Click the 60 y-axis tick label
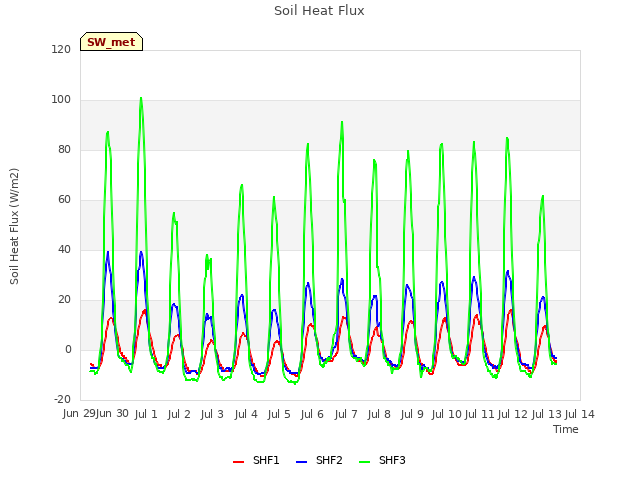Viewport: 640px width, 480px height. coord(64,200)
